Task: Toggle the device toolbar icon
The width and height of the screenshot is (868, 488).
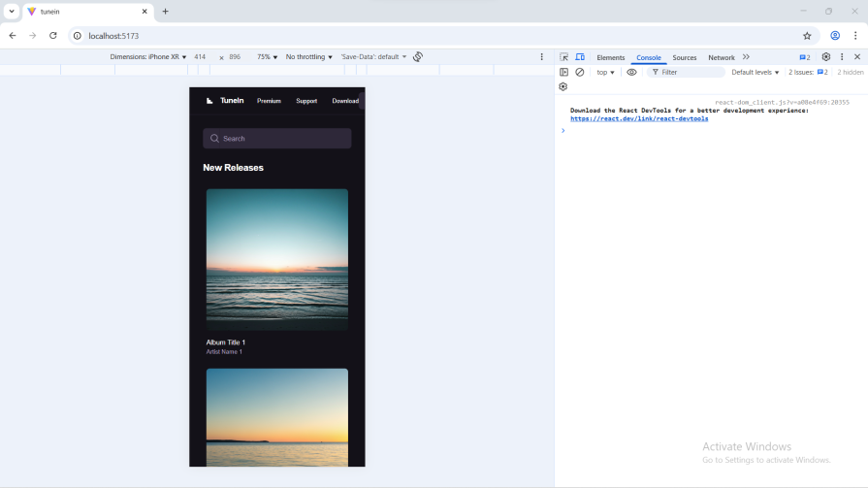Action: (x=580, y=57)
